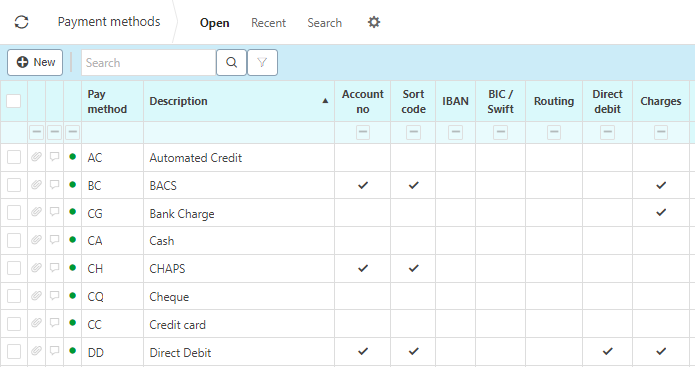Toggle the BIC / Swift column filter box
695x367 pixels.
coord(500,132)
